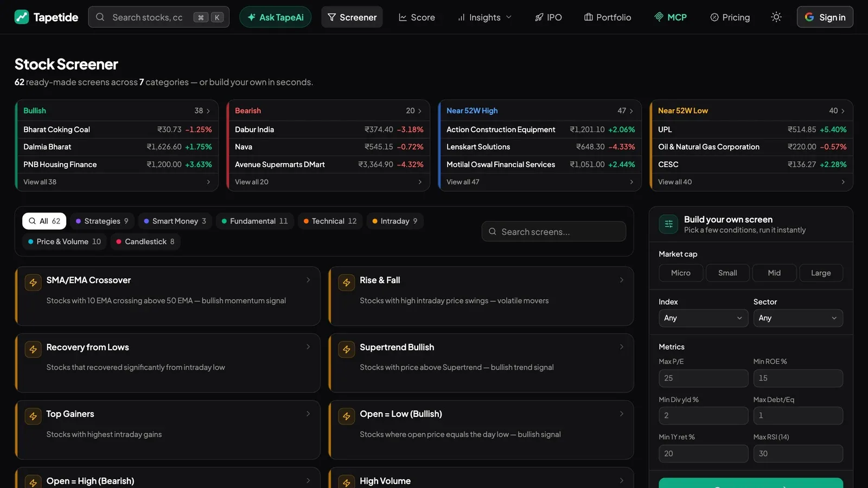The height and width of the screenshot is (488, 868).
Task: Filter screens by Smart Money category
Action: (175, 221)
